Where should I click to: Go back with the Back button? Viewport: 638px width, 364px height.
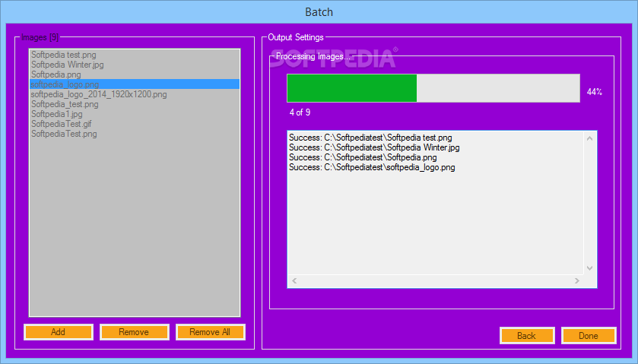pyautogui.click(x=526, y=336)
